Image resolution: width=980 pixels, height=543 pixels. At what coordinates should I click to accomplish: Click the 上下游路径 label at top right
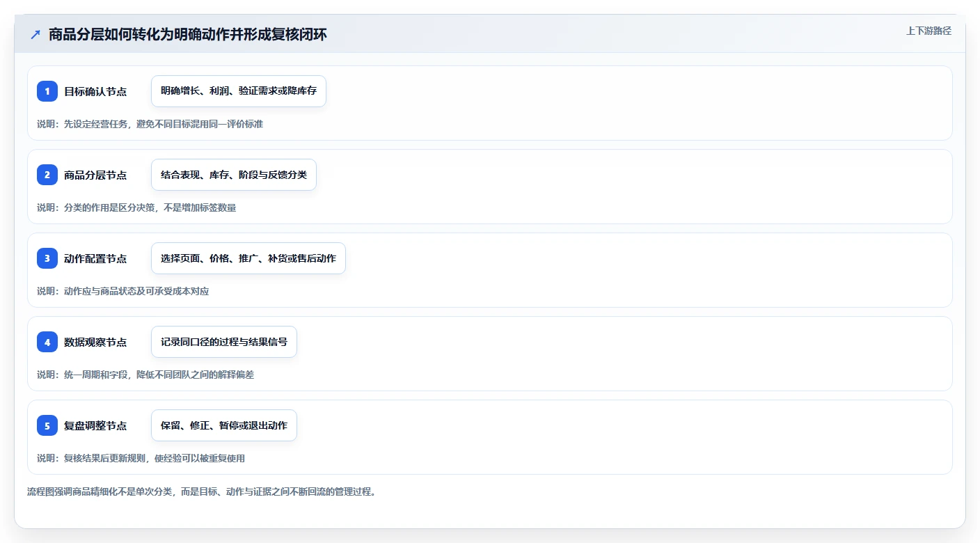click(x=928, y=31)
